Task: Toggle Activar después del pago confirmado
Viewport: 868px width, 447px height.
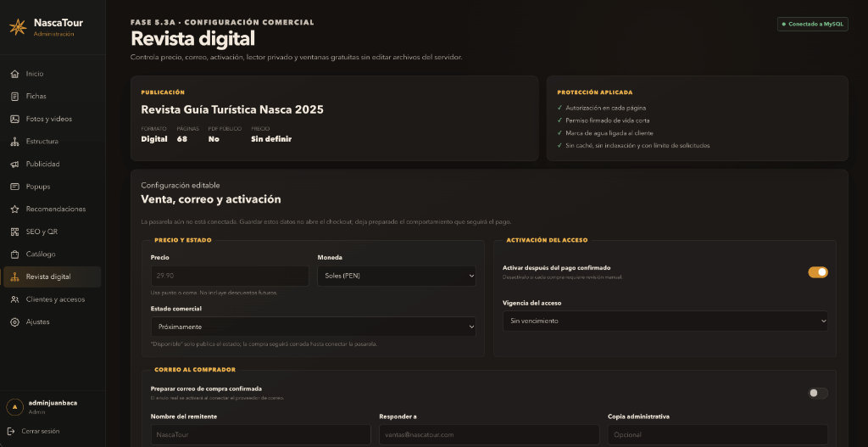Action: point(818,272)
